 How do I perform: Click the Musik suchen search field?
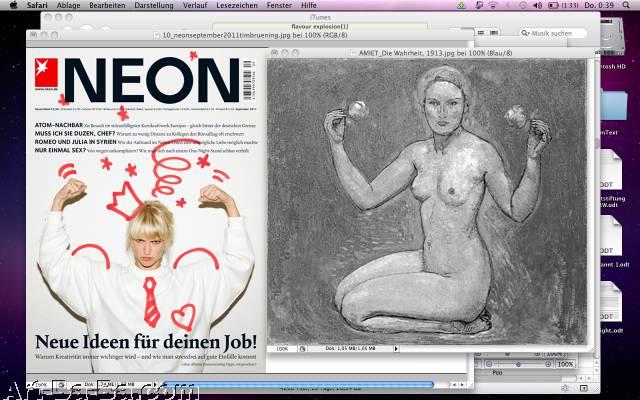pyautogui.click(x=553, y=33)
